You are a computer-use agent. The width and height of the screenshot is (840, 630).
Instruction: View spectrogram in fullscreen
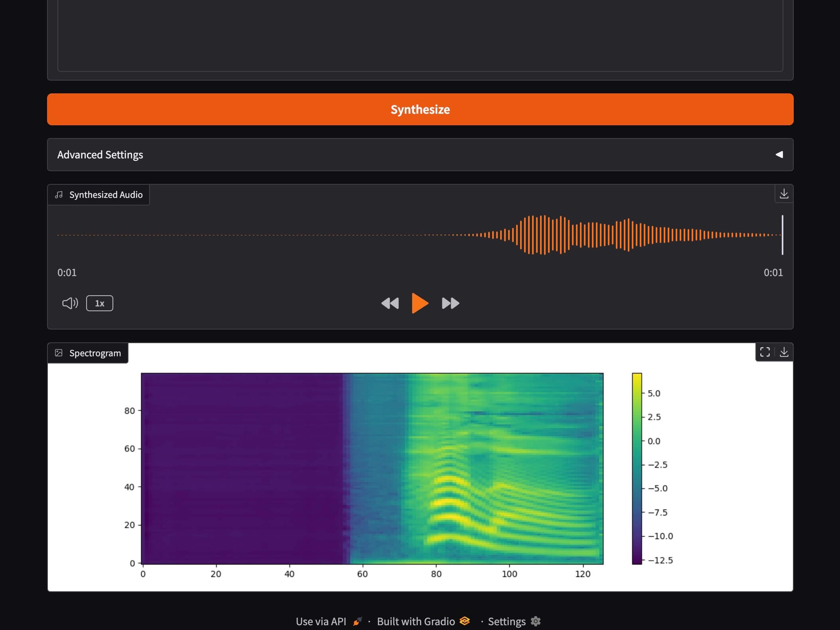coord(765,352)
